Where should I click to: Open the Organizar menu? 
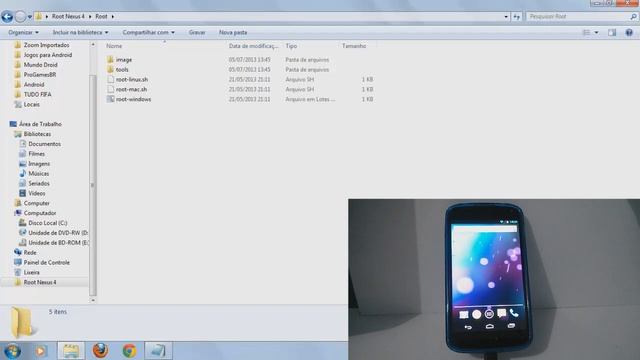tap(23, 32)
